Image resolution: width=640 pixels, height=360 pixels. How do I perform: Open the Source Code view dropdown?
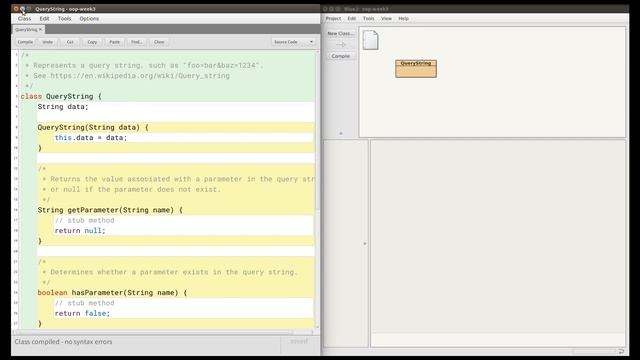click(293, 42)
